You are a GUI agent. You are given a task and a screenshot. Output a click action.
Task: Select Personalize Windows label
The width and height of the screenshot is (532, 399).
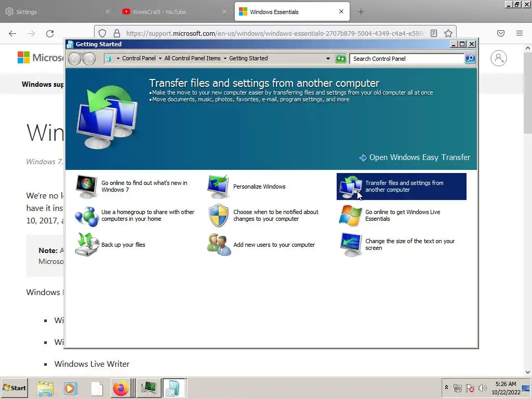point(259,187)
